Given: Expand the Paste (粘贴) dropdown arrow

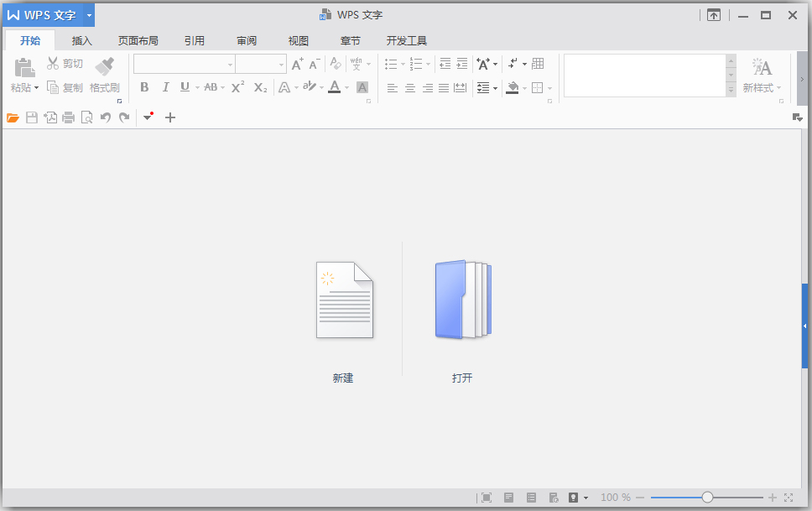Looking at the screenshot, I should point(36,87).
